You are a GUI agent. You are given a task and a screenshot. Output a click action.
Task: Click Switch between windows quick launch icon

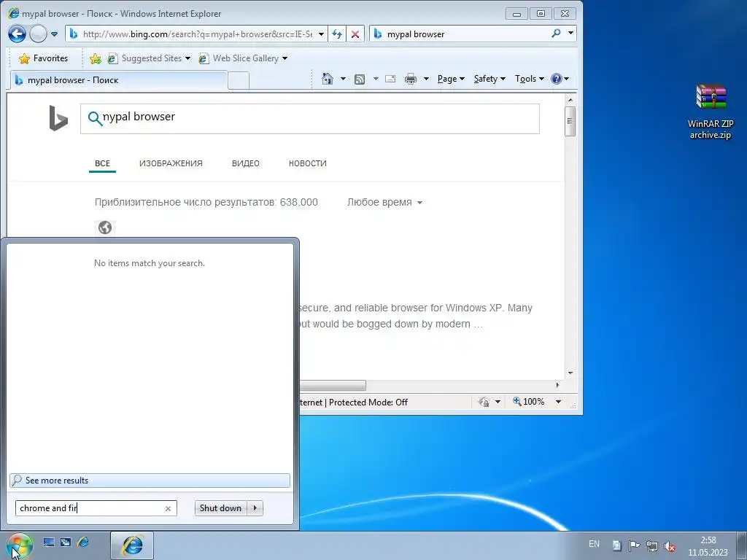pos(66,542)
